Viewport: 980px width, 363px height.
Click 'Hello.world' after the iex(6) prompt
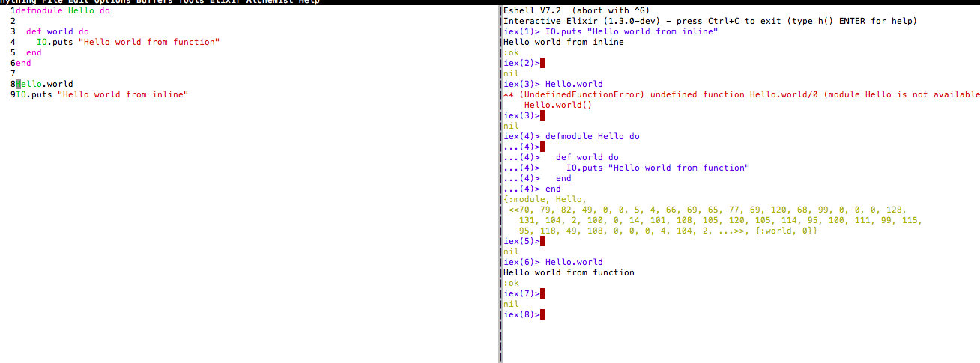[x=574, y=262]
